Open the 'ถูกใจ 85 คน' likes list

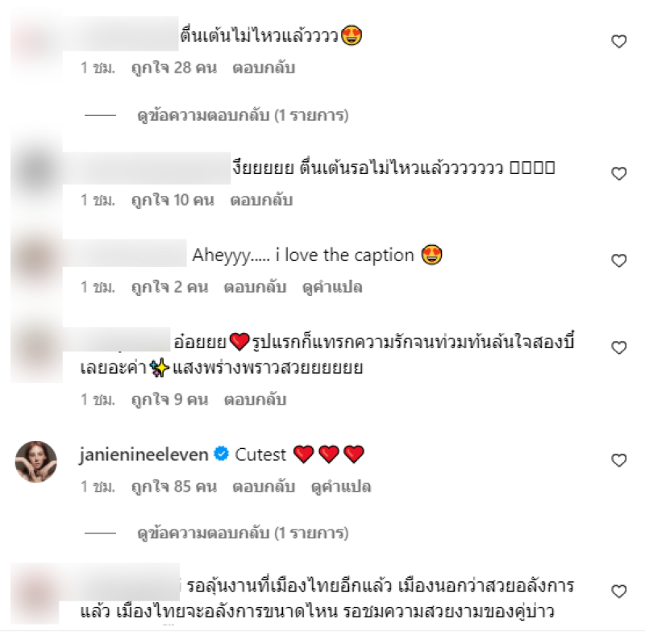[x=174, y=487]
